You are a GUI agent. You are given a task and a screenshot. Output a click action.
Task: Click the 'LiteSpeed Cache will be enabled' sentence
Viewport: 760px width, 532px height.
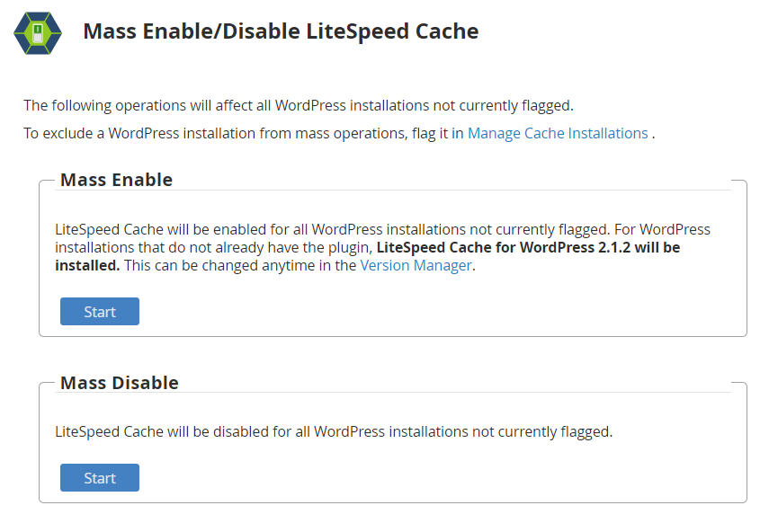click(333, 229)
